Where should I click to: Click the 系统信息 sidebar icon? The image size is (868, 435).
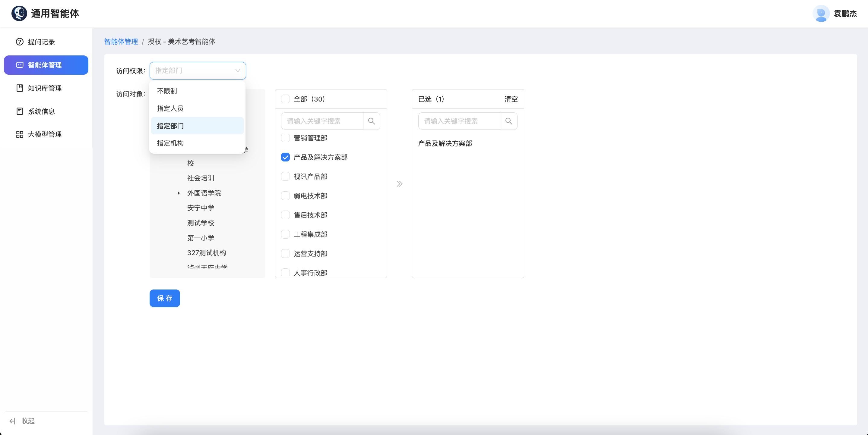[20, 111]
